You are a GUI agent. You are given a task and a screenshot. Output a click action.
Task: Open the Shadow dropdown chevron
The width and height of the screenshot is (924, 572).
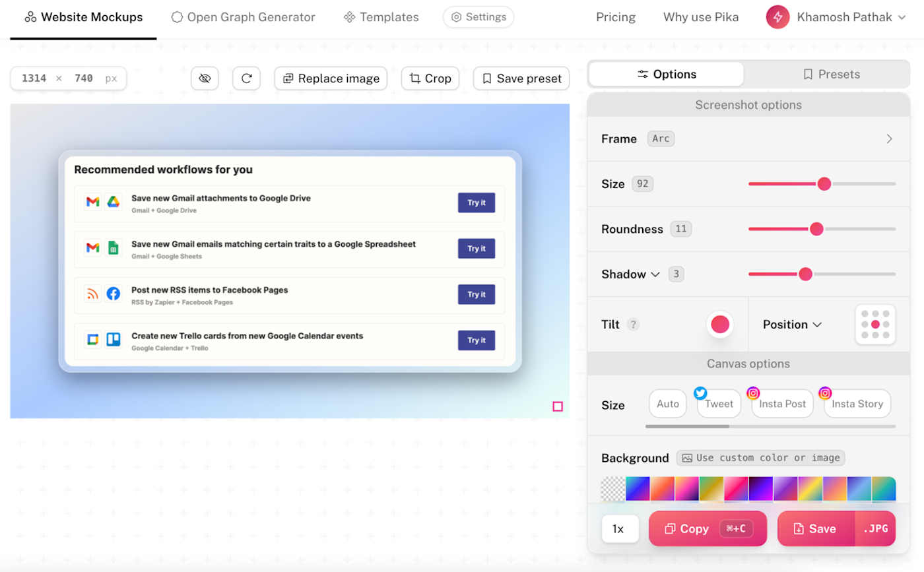click(655, 274)
